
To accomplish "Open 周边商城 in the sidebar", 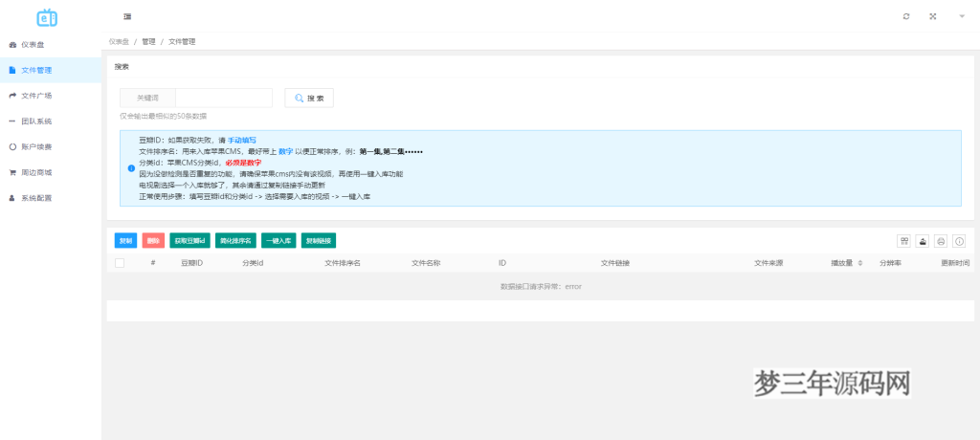I will click(x=51, y=172).
